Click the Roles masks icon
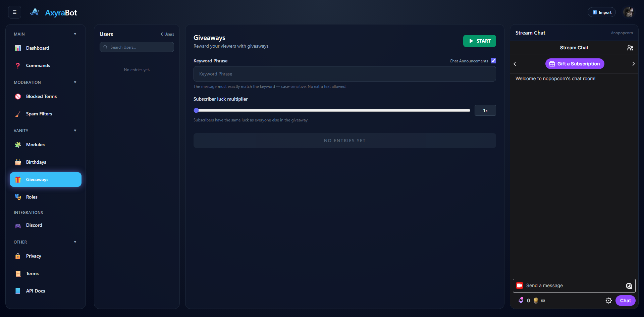Viewport: 644px width, 317px height. pos(18,197)
